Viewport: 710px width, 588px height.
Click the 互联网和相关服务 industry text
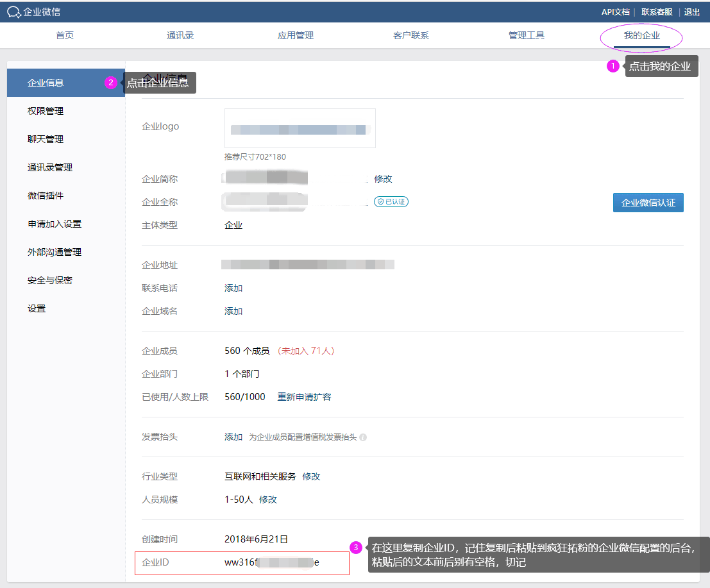pos(260,476)
